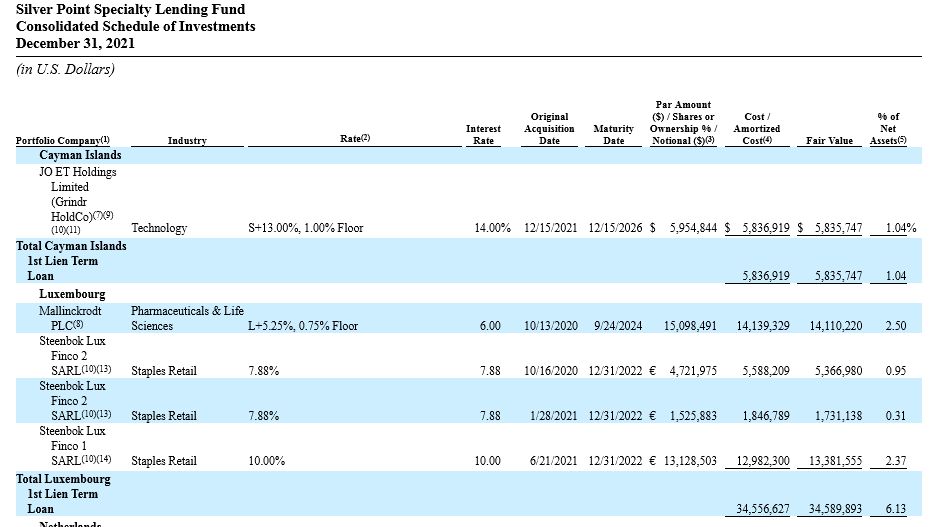This screenshot has height=527, width=939.
Task: Click the L+5.25%, 0.75% Floor rate cell
Action: click(302, 326)
